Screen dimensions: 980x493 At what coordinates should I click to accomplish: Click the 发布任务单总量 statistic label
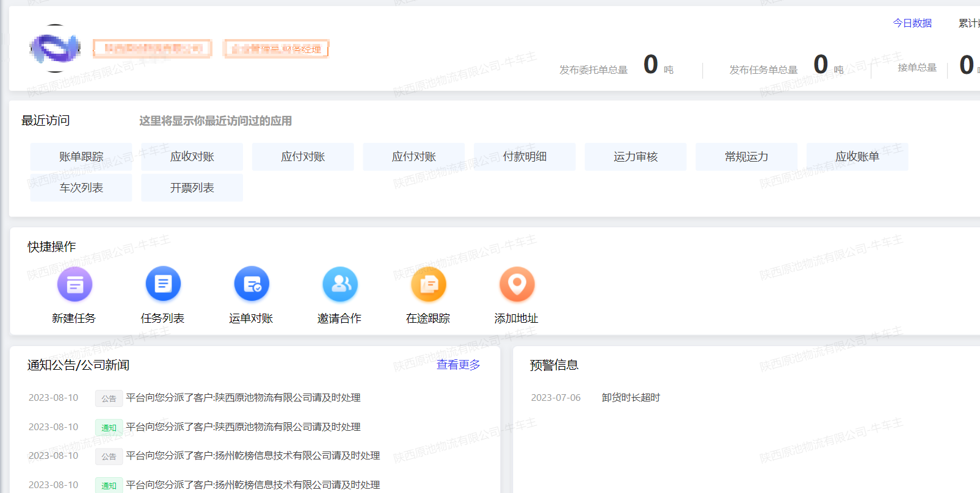point(763,70)
